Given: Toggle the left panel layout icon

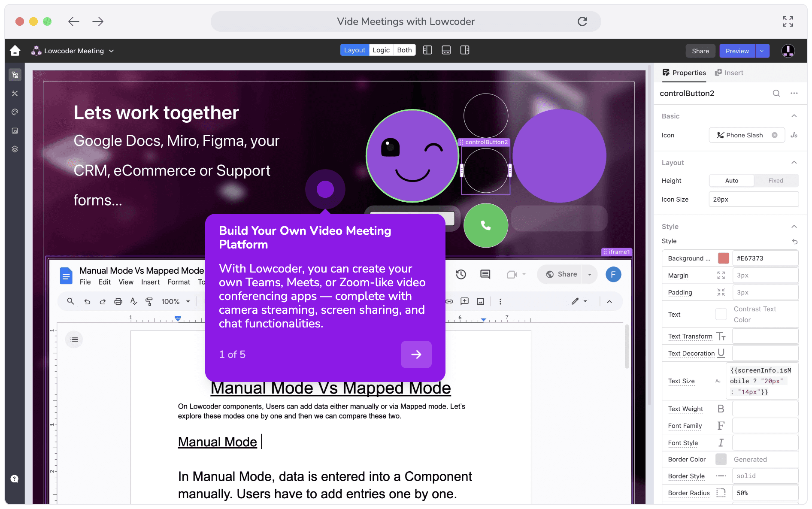Looking at the screenshot, I should [x=427, y=50].
